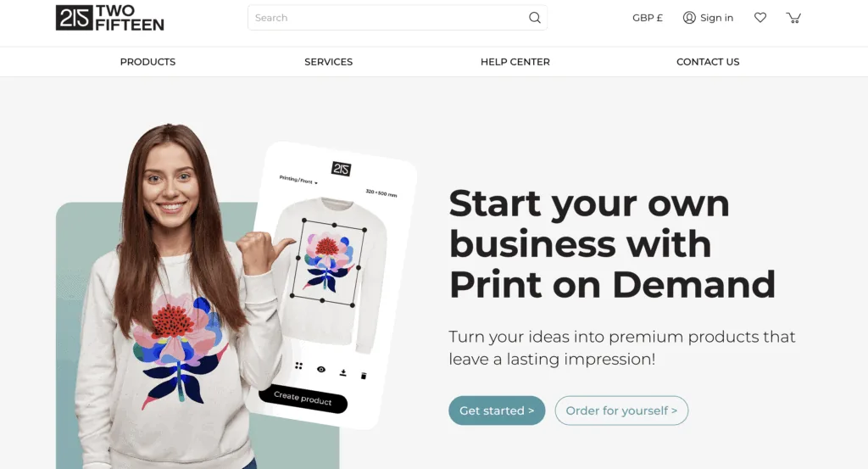The height and width of the screenshot is (469, 868).
Task: Click the search magnifier icon
Action: (534, 18)
